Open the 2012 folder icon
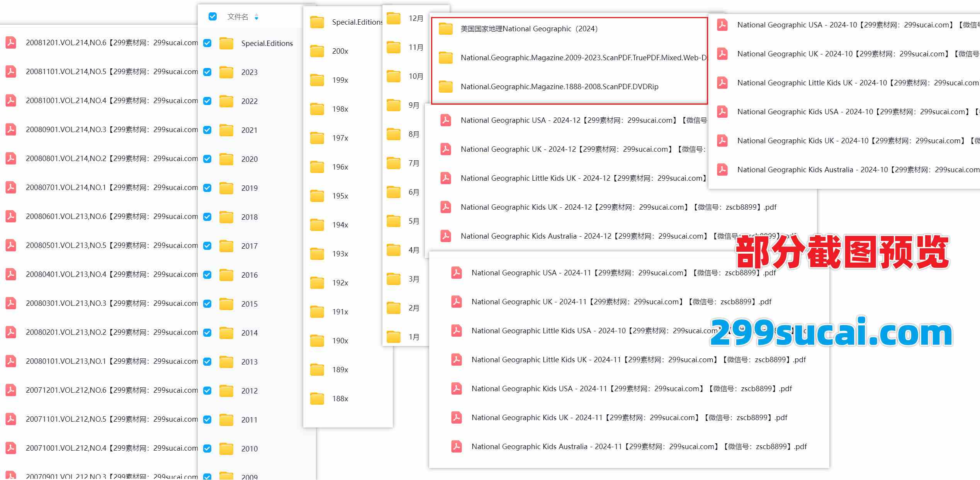 (226, 390)
